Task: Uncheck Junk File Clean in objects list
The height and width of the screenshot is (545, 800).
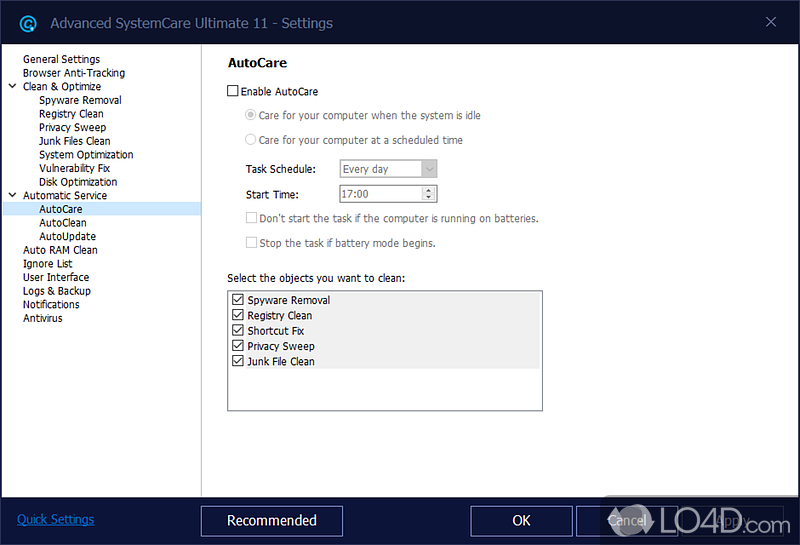Action: coord(238,361)
